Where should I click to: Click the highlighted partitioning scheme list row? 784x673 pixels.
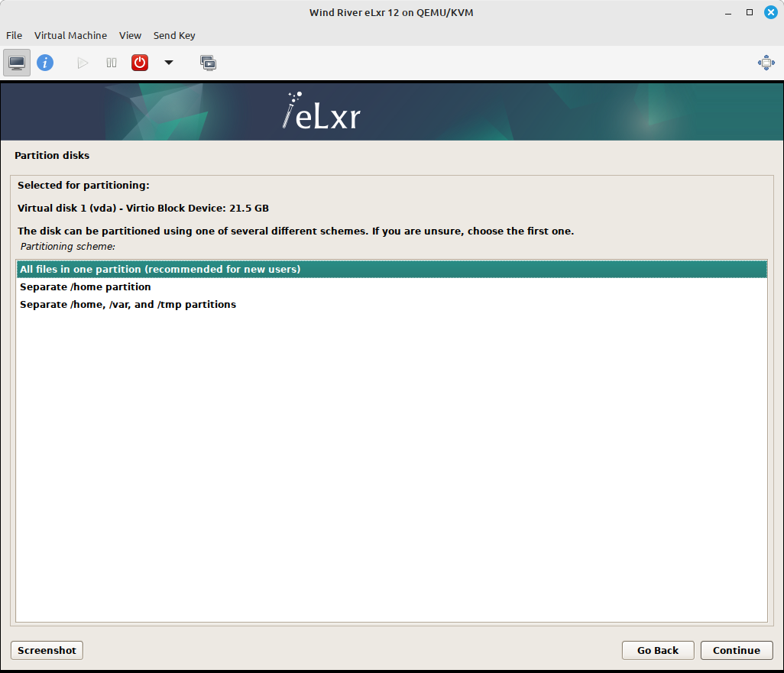391,269
